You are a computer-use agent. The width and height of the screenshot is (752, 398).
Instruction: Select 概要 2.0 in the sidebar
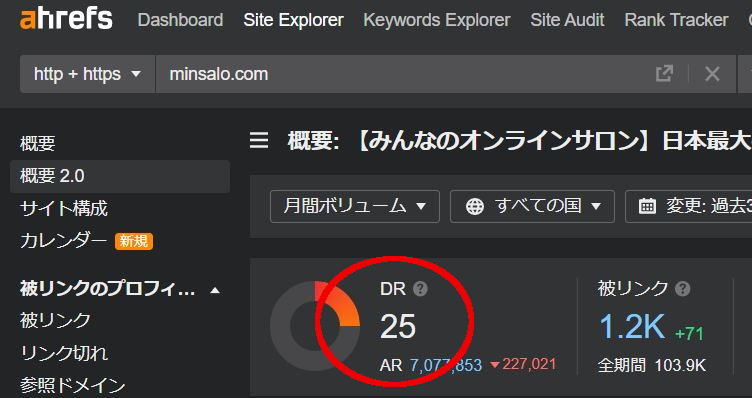pyautogui.click(x=120, y=176)
